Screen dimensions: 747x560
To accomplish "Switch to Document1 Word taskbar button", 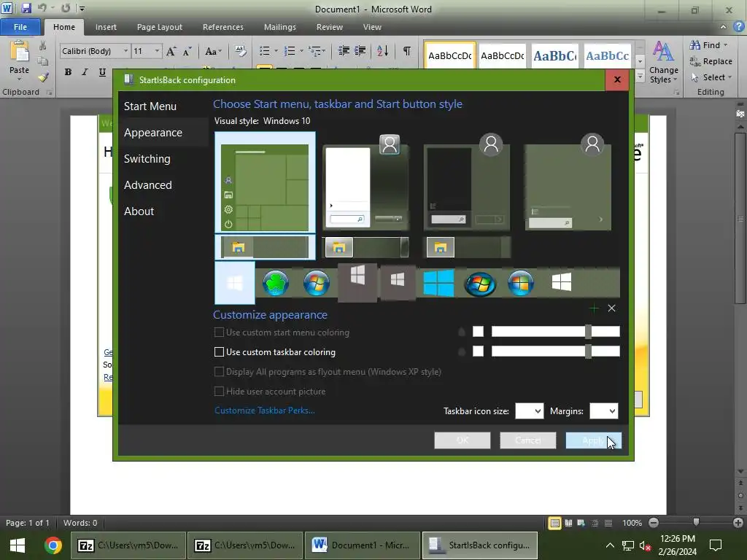I will pos(362,545).
